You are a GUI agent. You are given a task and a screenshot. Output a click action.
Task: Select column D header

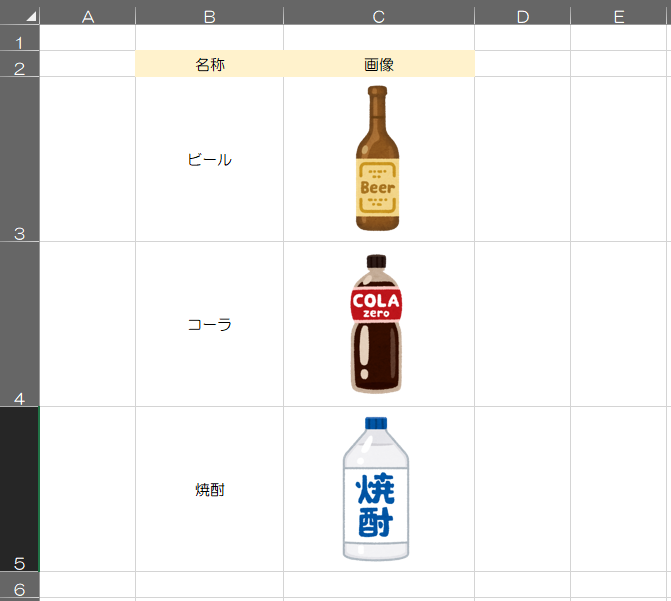coord(522,15)
